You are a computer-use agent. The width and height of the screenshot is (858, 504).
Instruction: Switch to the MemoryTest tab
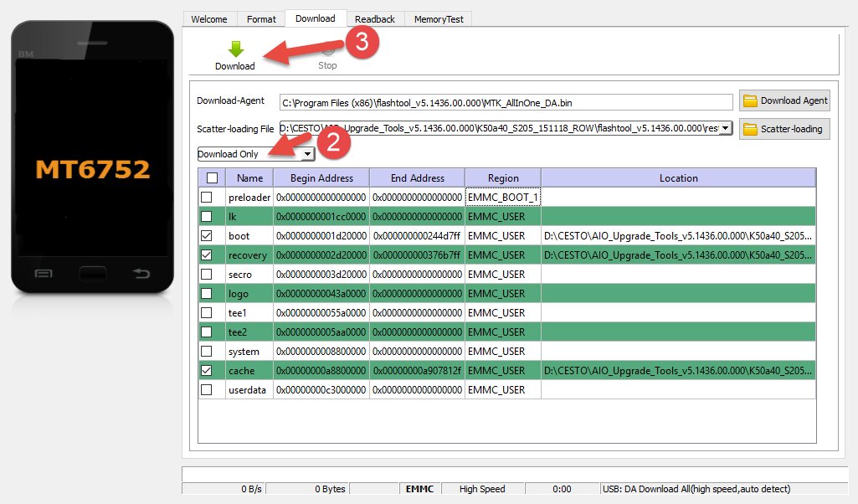pos(440,19)
